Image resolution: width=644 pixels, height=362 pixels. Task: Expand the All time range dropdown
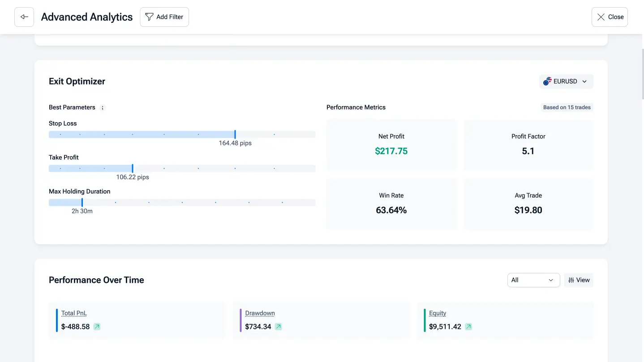(533, 280)
